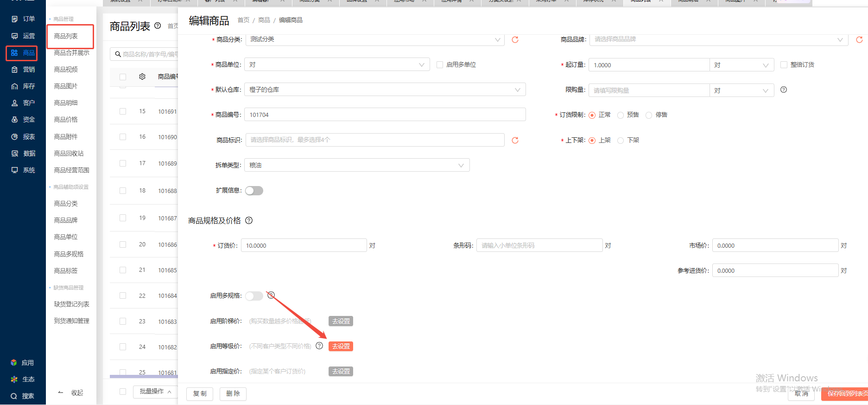Click the 搜索 magnifier icon in sidebar

(14, 396)
